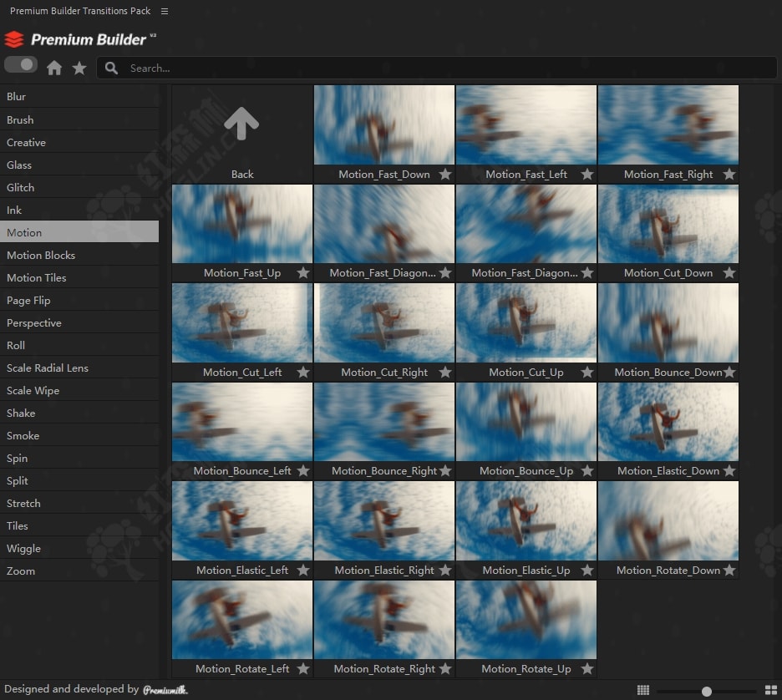Select the Page Flip category
The height and width of the screenshot is (700, 782).
(79, 300)
